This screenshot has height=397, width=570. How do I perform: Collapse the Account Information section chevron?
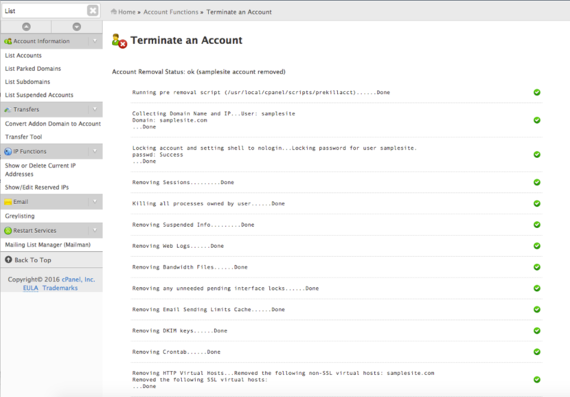pyautogui.click(x=95, y=41)
